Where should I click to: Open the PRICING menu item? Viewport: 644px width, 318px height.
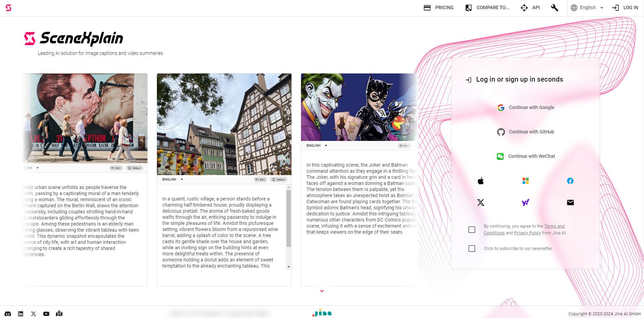tap(439, 8)
